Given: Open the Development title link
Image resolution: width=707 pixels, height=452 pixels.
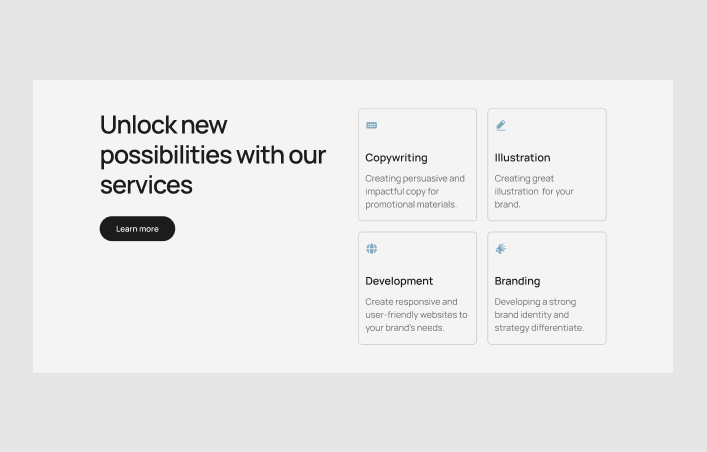Looking at the screenshot, I should click(x=399, y=281).
